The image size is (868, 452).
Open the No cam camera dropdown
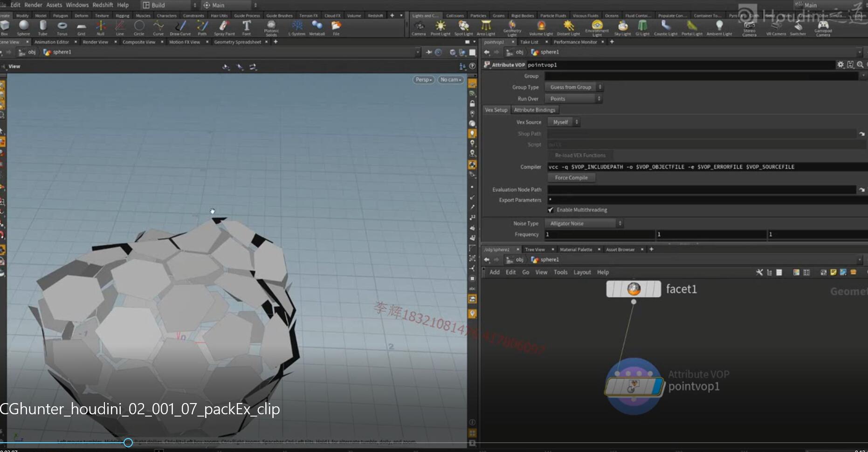[451, 80]
